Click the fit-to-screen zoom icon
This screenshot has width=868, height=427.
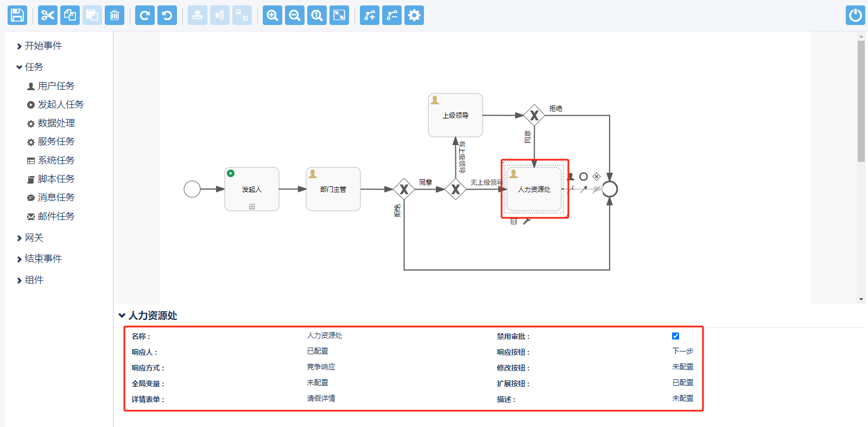(x=339, y=15)
